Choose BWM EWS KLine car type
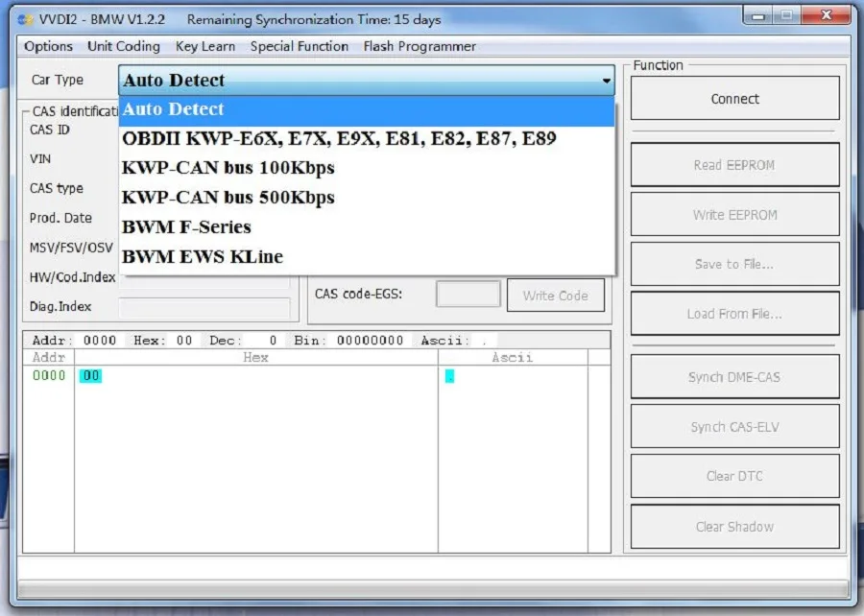This screenshot has height=616, width=864. (x=367, y=256)
